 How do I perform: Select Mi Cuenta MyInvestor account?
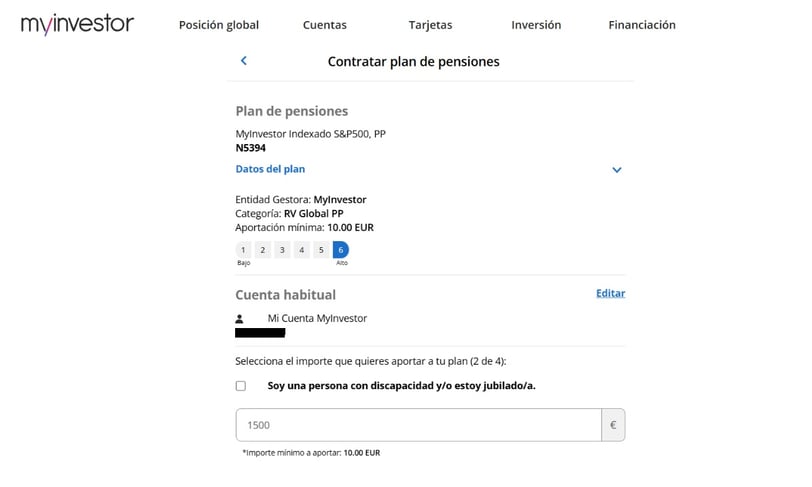(317, 318)
